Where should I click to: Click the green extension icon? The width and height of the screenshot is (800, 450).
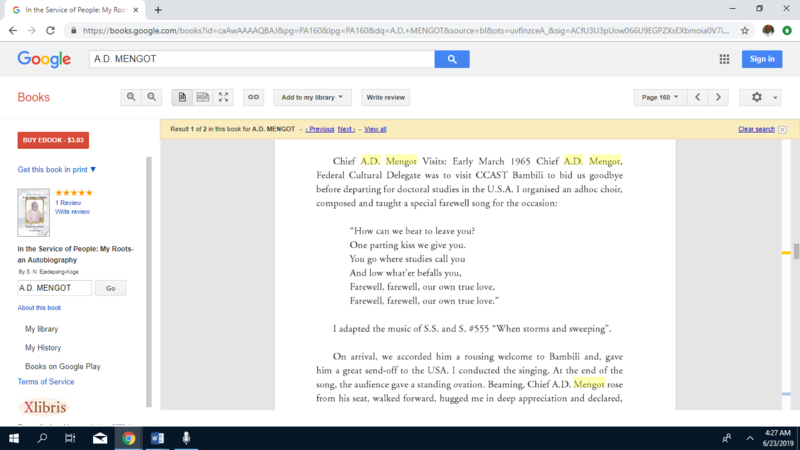click(787, 31)
